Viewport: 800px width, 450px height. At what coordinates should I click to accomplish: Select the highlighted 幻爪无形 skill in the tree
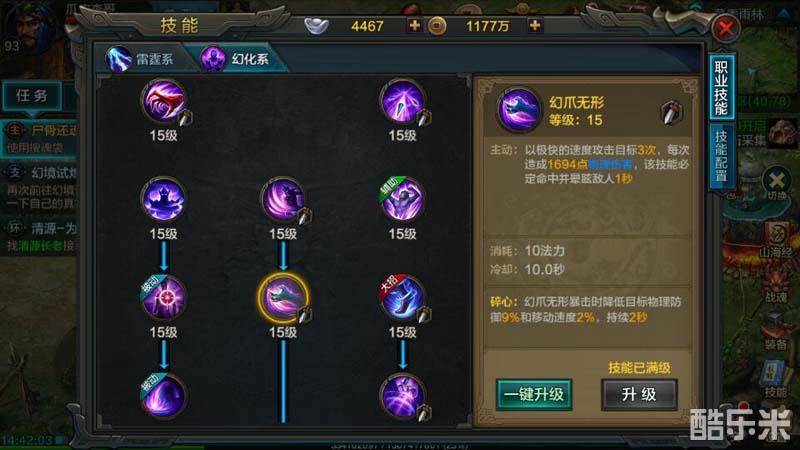pyautogui.click(x=283, y=298)
